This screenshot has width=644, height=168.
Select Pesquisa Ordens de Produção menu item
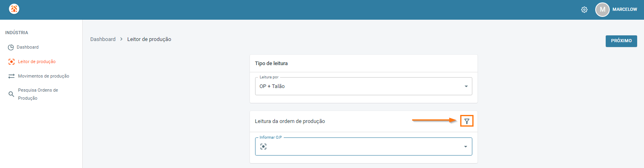[x=38, y=94]
